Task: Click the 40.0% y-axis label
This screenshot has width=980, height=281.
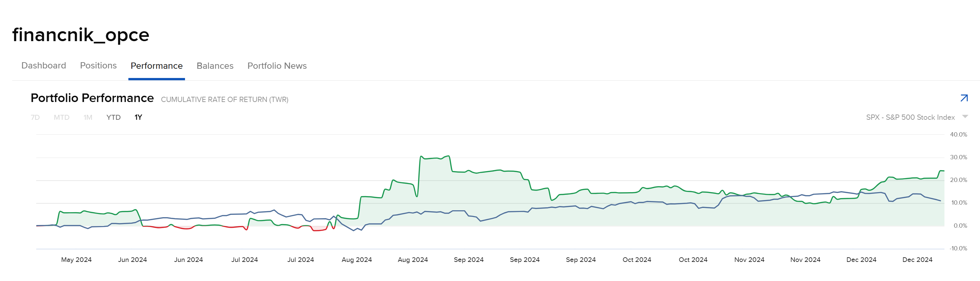Action: coord(958,135)
